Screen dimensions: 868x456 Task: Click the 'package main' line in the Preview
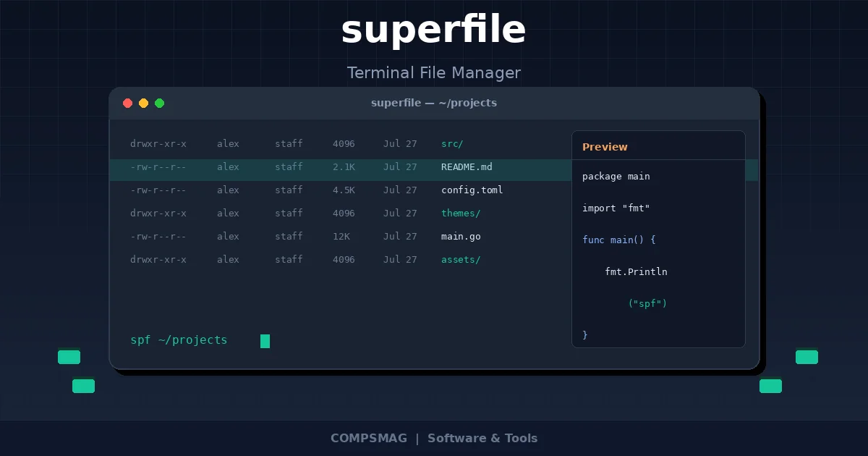click(x=616, y=177)
